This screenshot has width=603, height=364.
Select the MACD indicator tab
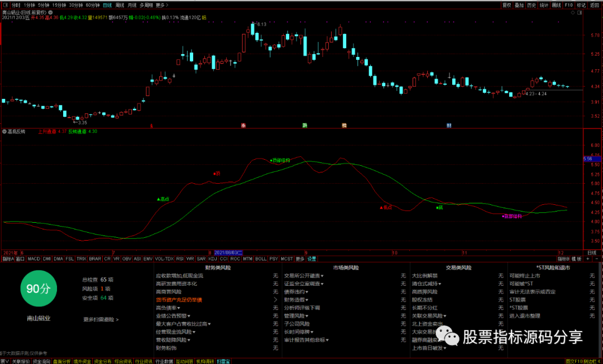(x=34, y=259)
